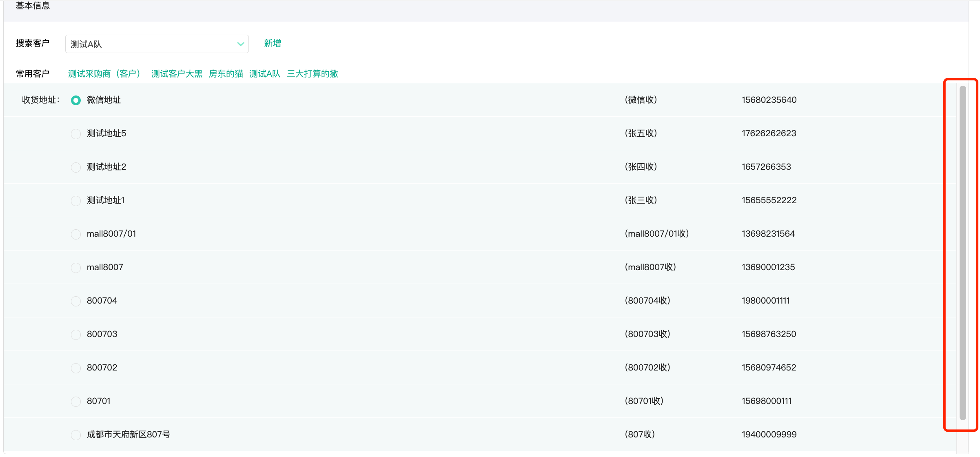Select the 800704 address radio button
The height and width of the screenshot is (457, 980).
click(76, 301)
